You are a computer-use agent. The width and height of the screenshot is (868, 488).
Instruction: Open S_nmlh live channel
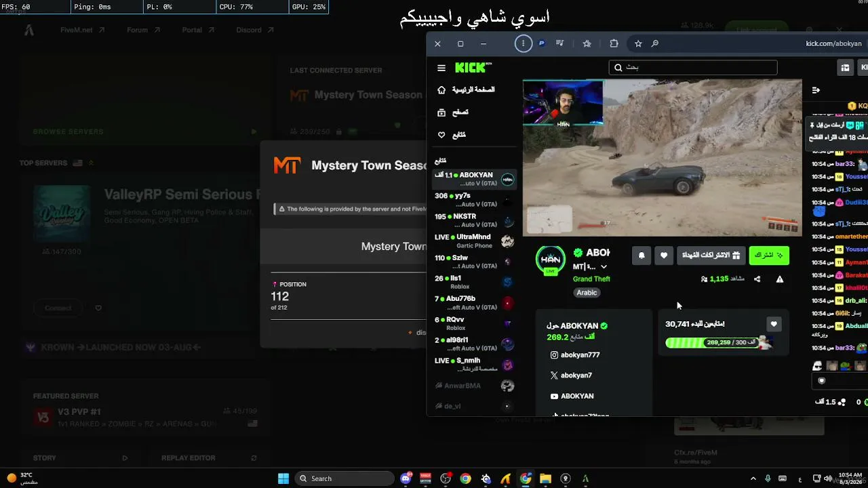tap(475, 365)
